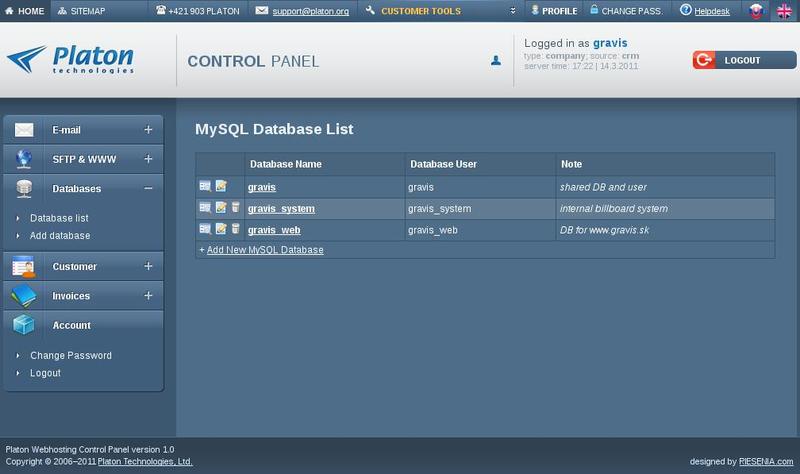Open CUSTOMER TOOLS menu
The height and width of the screenshot is (474, 800).
(x=421, y=11)
